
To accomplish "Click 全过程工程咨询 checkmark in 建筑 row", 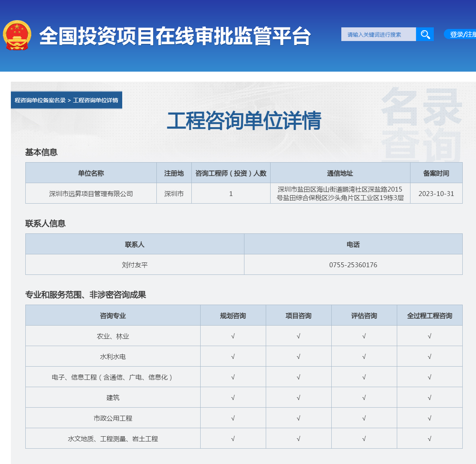I will (x=429, y=398).
